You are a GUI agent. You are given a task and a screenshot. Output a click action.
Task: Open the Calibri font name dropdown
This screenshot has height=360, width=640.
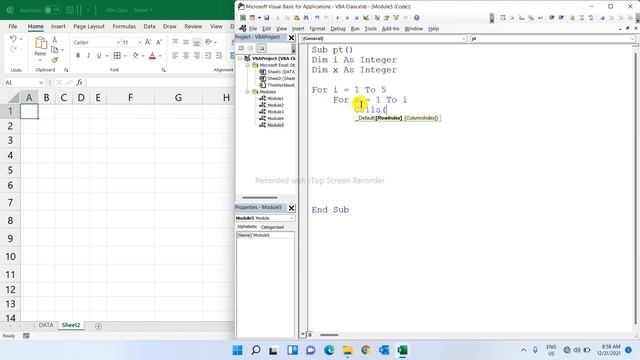pyautogui.click(x=118, y=42)
